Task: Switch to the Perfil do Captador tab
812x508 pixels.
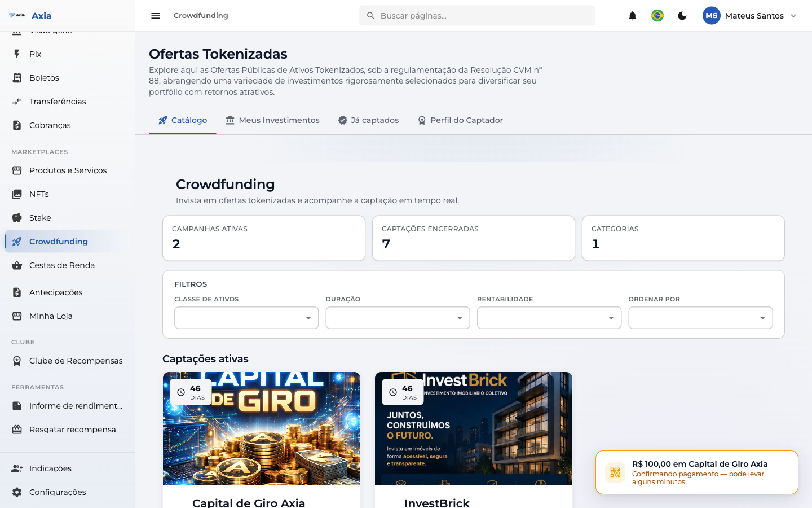Action: pyautogui.click(x=460, y=120)
